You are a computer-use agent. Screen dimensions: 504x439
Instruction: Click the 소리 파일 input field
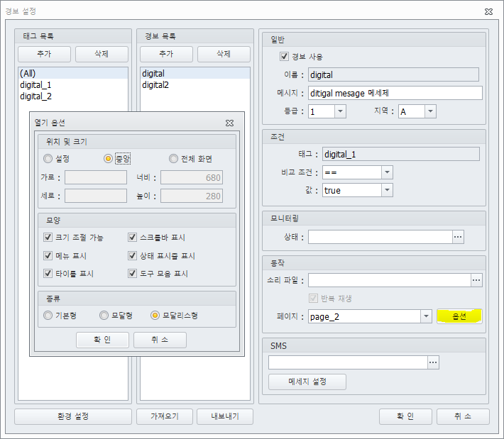coord(390,280)
